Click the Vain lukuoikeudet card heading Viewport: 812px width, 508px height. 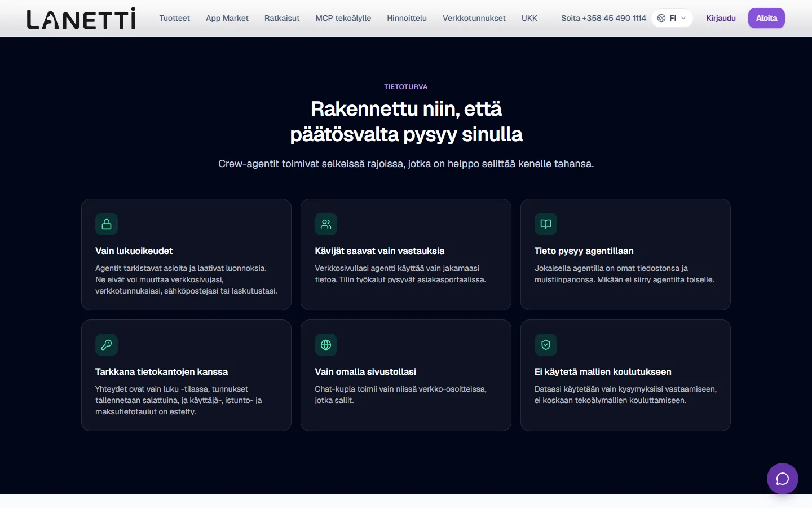click(x=134, y=251)
